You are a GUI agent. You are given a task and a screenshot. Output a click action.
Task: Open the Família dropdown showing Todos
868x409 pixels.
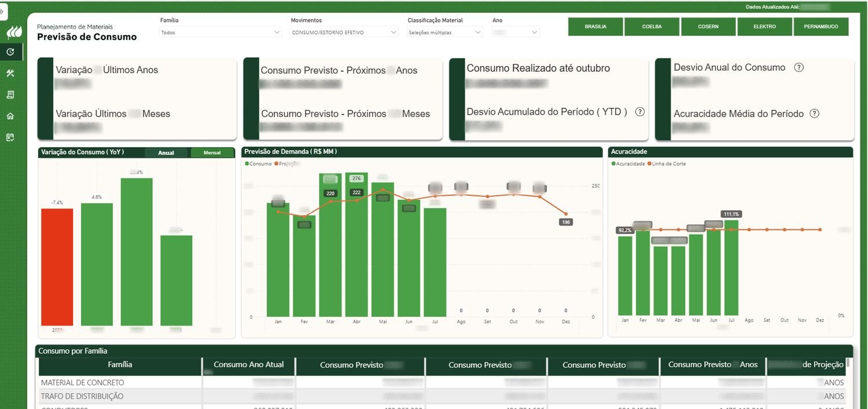[x=220, y=32]
